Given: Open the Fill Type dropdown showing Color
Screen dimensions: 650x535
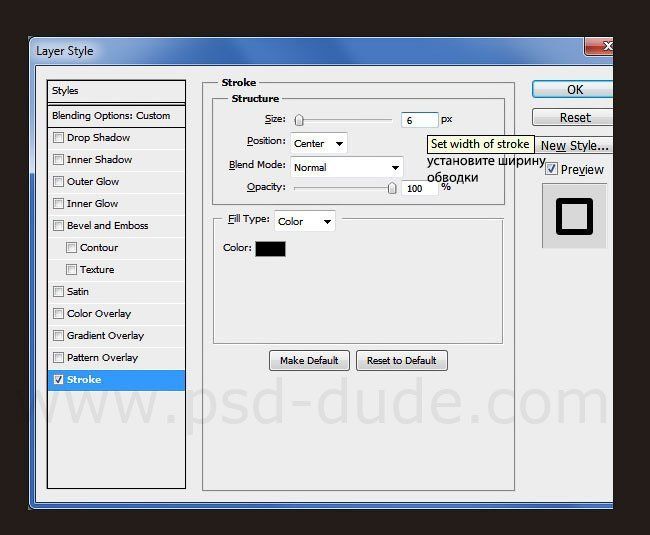Looking at the screenshot, I should tap(305, 221).
